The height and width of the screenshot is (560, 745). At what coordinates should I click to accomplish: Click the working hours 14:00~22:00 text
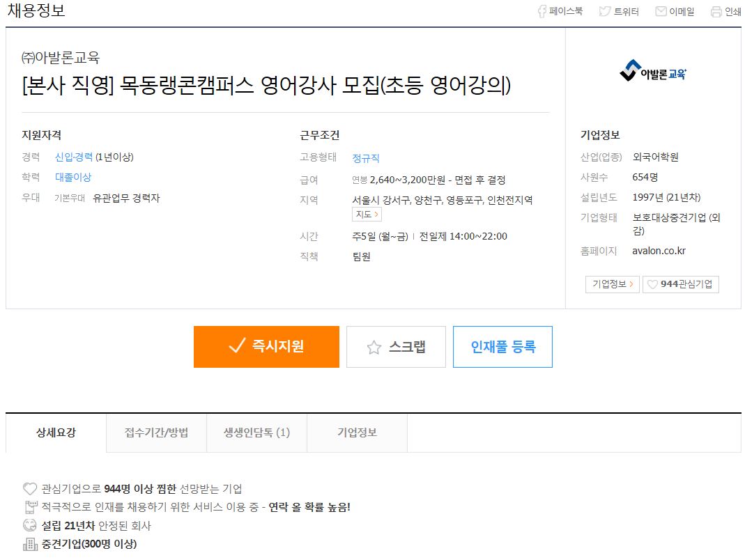pyautogui.click(x=479, y=236)
